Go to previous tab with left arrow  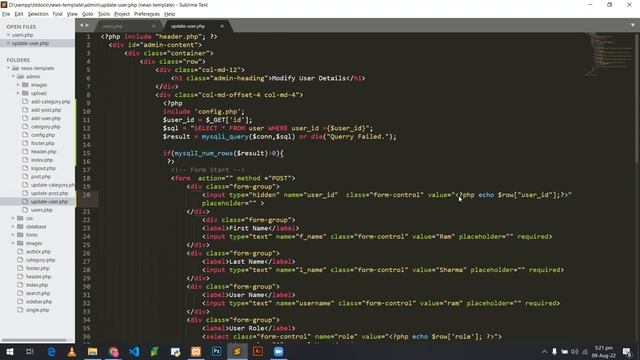click(81, 25)
